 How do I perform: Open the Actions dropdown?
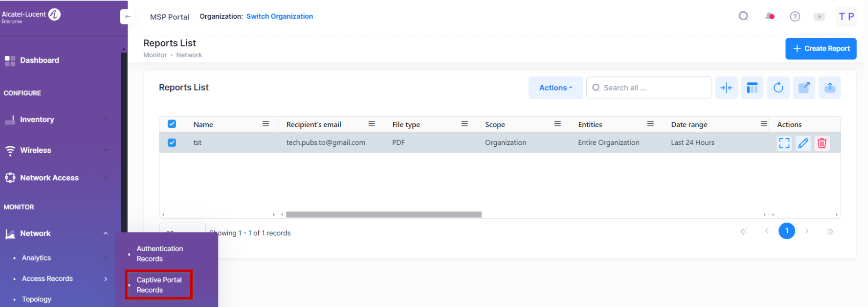[555, 88]
